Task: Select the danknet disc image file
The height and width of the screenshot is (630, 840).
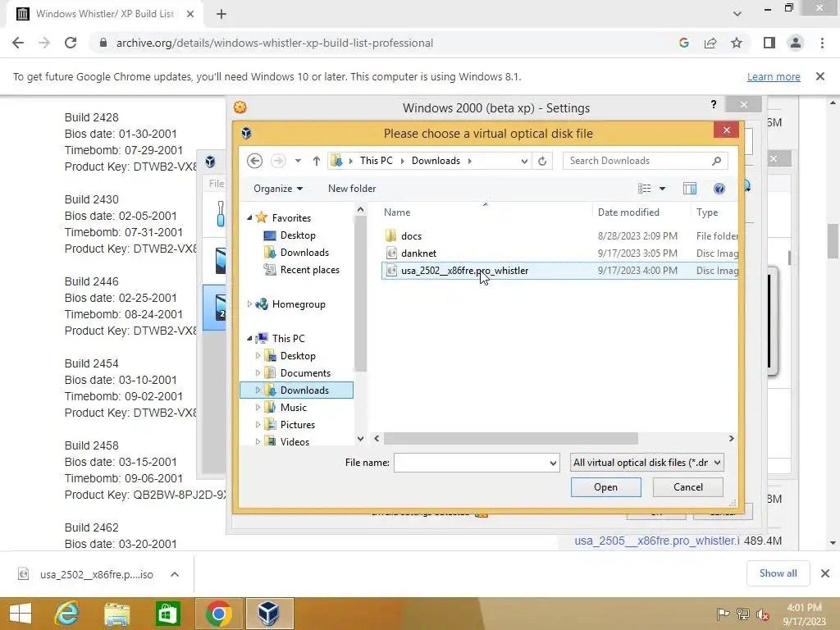Action: click(418, 253)
